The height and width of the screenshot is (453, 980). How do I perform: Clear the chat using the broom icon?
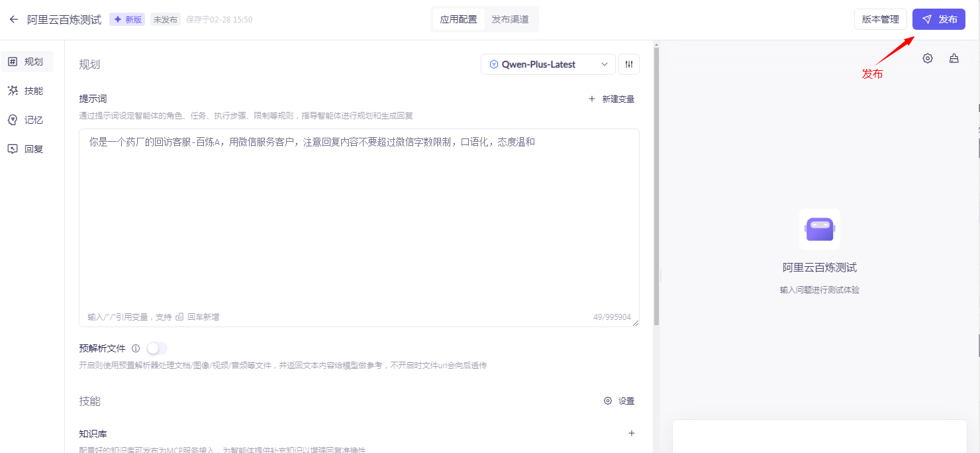(x=954, y=58)
